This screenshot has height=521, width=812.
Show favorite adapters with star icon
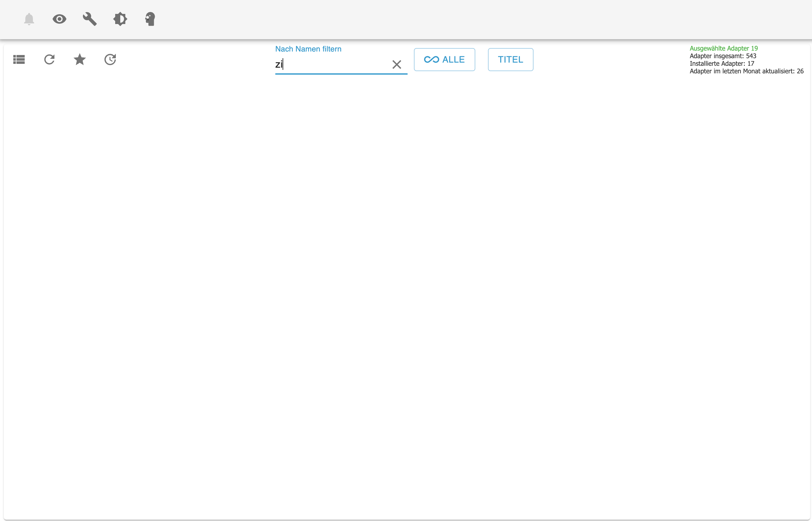click(x=79, y=59)
